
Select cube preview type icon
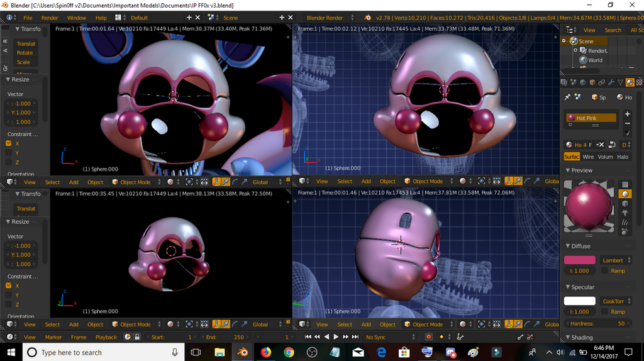pos(625,204)
